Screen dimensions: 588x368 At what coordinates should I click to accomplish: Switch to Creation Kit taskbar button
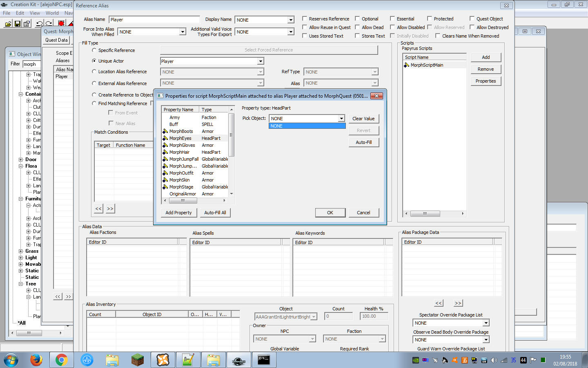pyautogui.click(x=239, y=360)
